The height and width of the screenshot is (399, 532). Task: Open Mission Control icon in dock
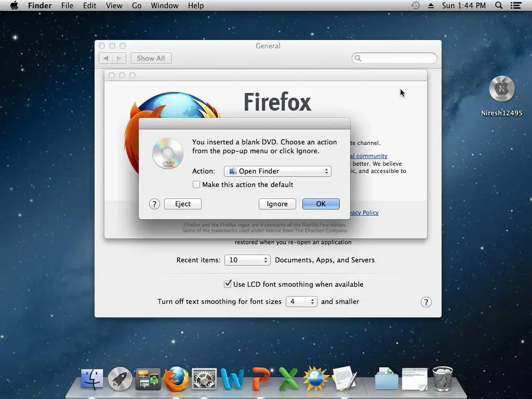tap(148, 379)
